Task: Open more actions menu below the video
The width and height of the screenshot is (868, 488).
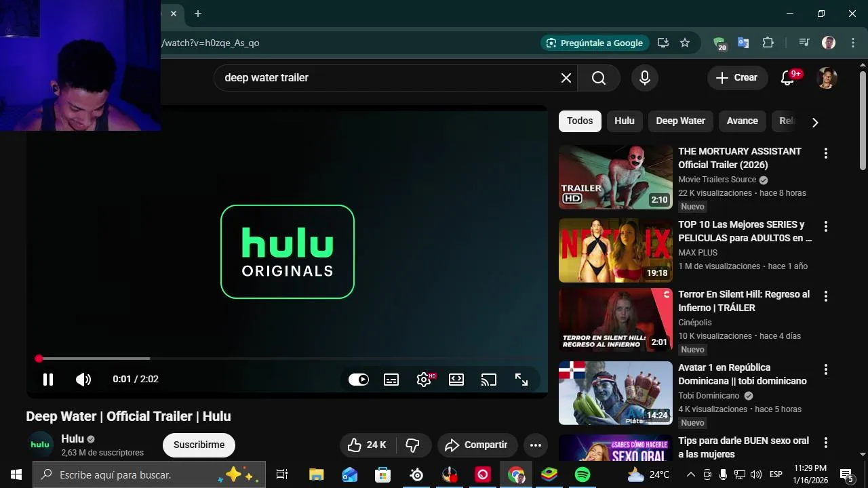Action: point(535,445)
